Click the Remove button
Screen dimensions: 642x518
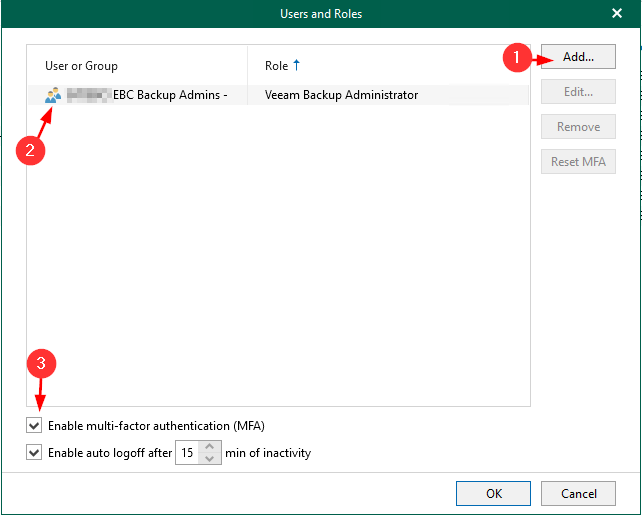click(x=578, y=127)
